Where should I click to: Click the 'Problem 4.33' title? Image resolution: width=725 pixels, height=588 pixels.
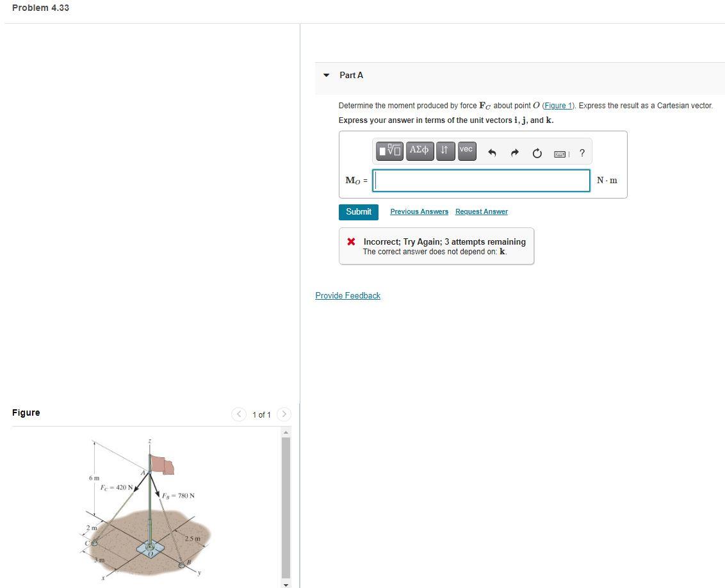[x=41, y=8]
